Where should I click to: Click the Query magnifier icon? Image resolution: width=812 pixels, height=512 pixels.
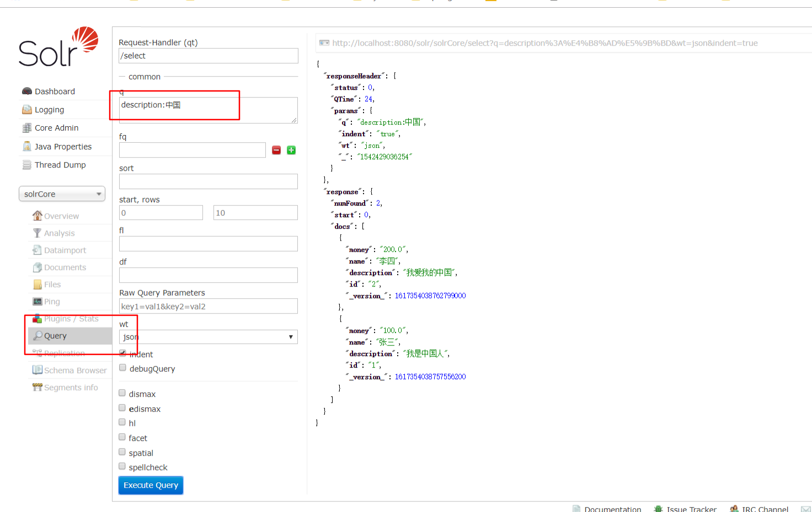38,336
